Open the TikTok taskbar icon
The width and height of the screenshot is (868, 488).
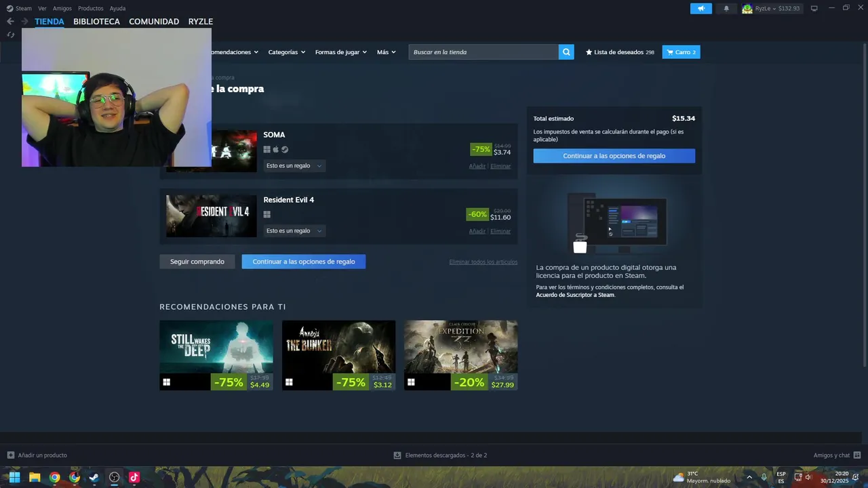pos(134,477)
